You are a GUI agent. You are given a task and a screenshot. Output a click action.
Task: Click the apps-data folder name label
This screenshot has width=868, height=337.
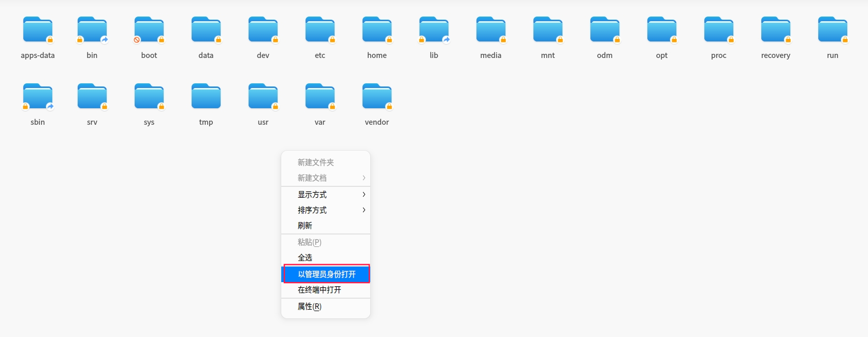[x=38, y=55]
